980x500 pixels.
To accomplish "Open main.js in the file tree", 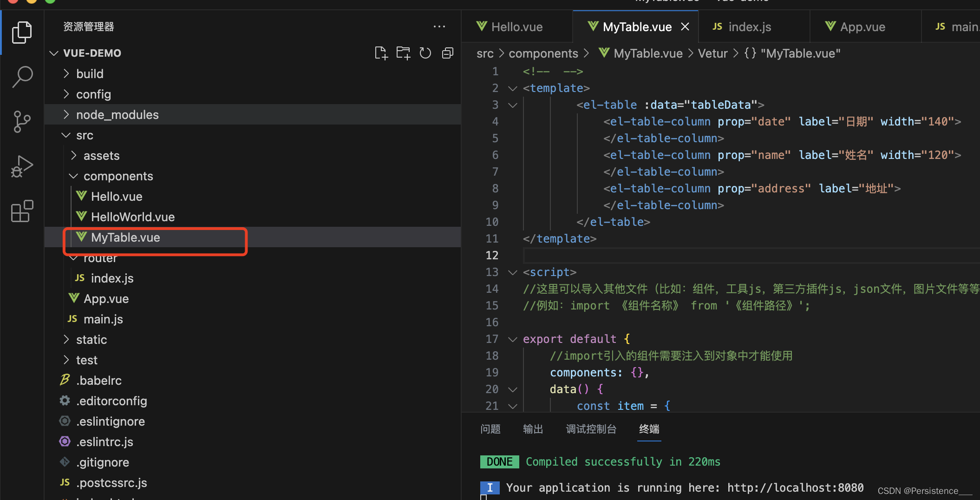I will 253,319.
